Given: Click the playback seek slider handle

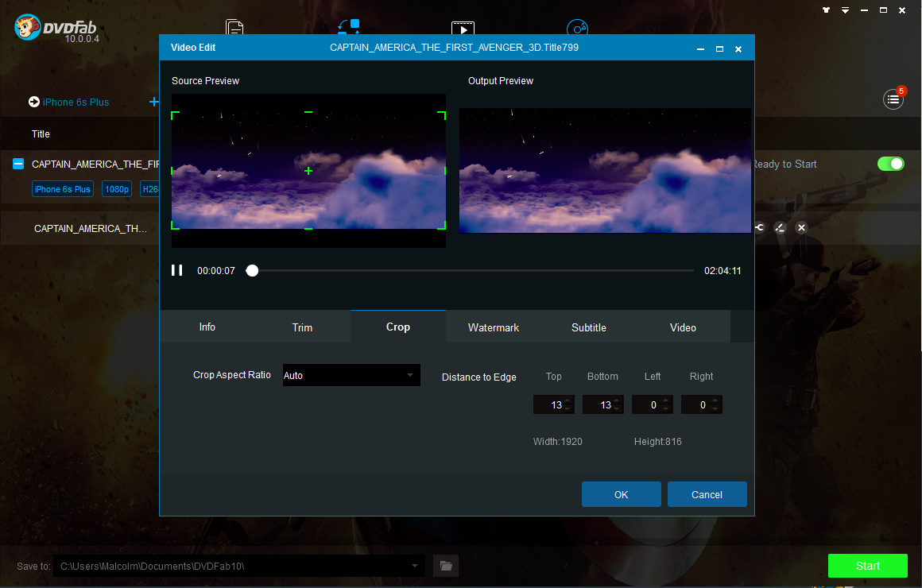Looking at the screenshot, I should [252, 270].
